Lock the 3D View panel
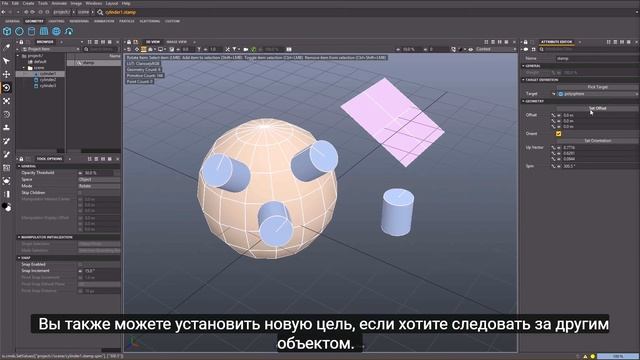The image size is (640, 360). click(x=129, y=42)
